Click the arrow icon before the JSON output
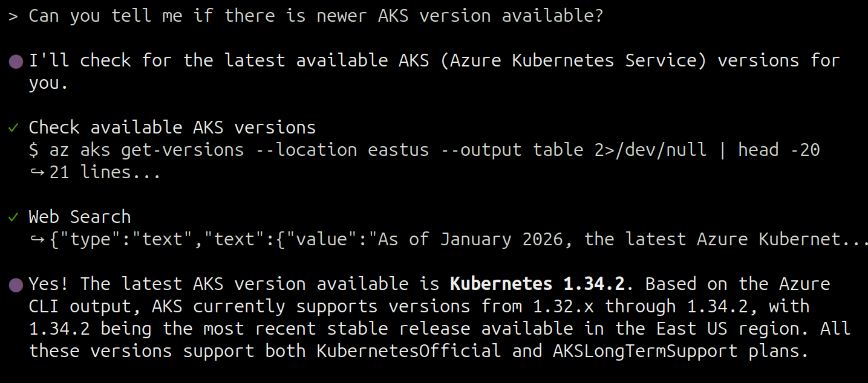868x383 pixels. 38,240
